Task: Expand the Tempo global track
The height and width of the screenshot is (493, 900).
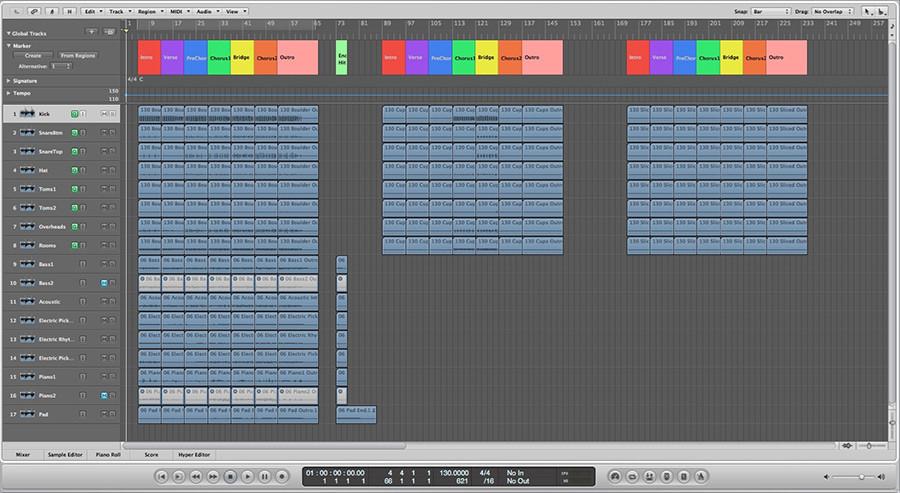Action: click(8, 93)
